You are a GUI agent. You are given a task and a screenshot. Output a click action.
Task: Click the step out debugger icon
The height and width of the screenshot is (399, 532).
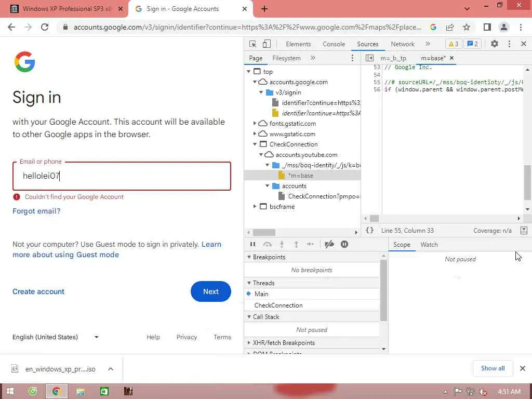pos(296,244)
